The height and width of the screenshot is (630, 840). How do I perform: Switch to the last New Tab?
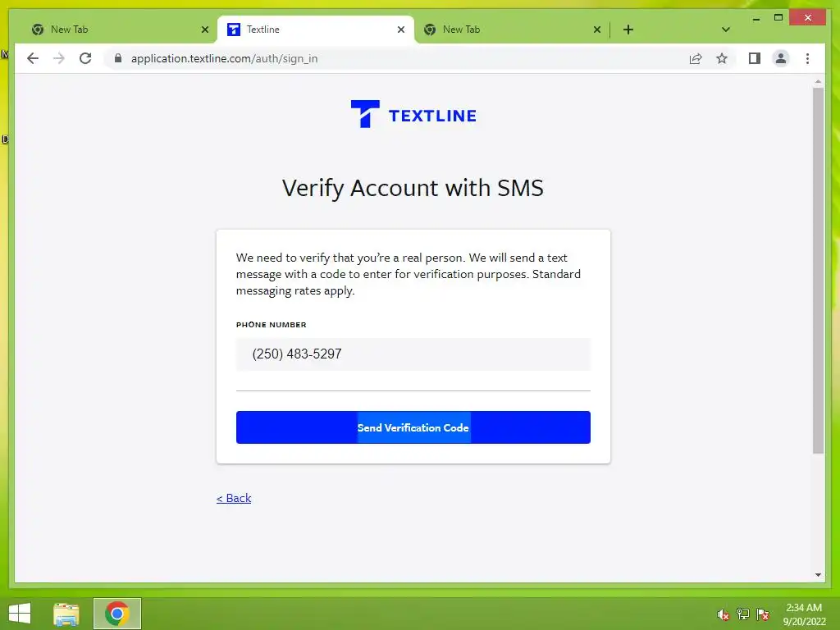click(x=512, y=30)
